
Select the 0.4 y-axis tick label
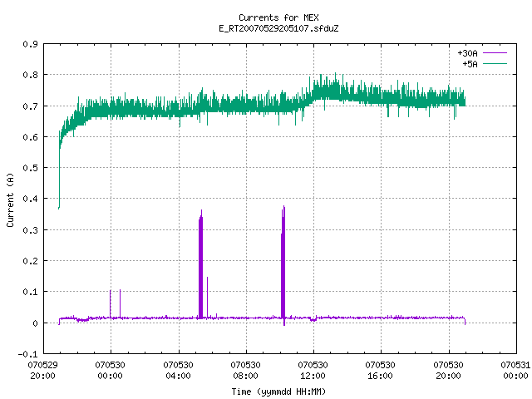click(30, 199)
